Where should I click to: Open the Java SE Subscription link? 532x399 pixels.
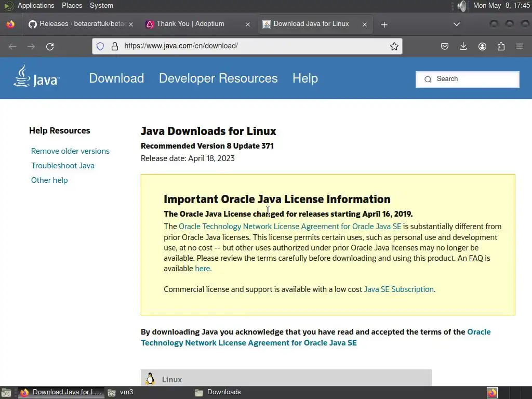pyautogui.click(x=398, y=289)
